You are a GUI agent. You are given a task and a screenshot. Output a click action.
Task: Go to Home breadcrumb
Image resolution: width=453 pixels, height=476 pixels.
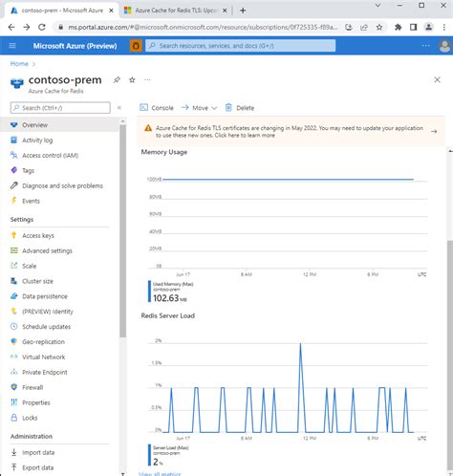click(x=19, y=64)
